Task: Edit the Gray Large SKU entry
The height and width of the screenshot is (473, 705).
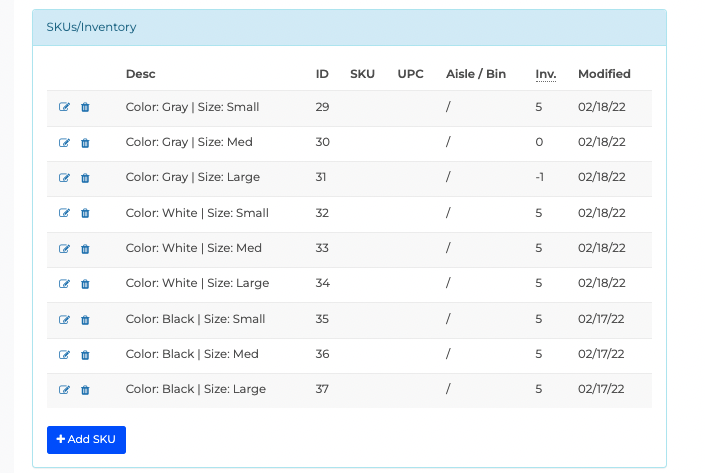Action: point(64,178)
